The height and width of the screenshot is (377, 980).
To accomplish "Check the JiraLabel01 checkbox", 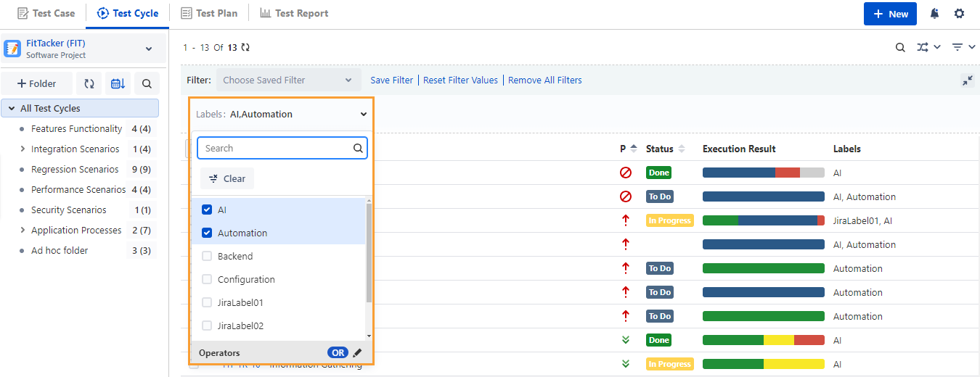I will click(x=207, y=302).
